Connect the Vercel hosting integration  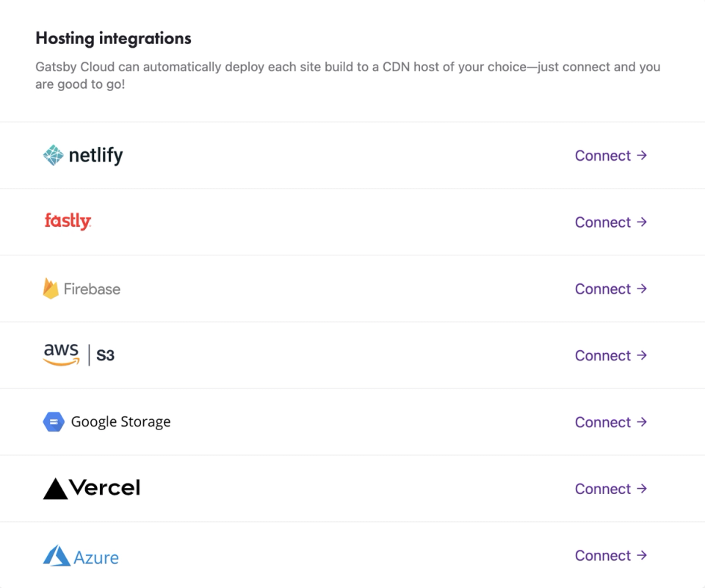click(x=610, y=490)
